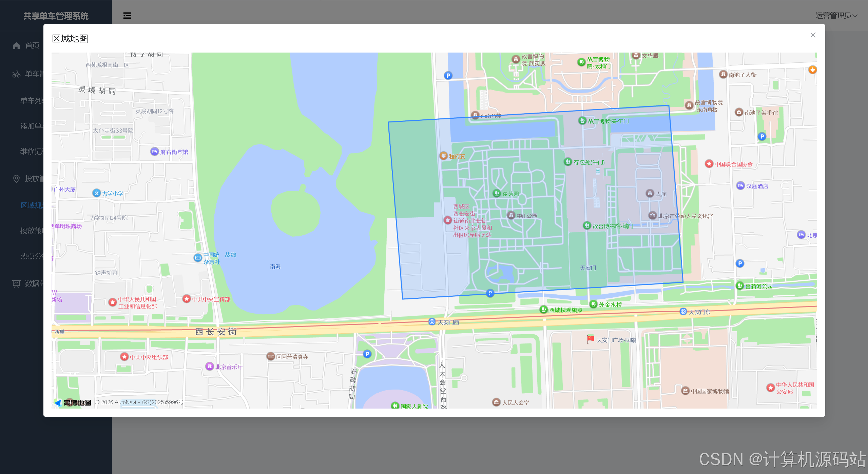
Task: Click the 天安门广场-国旗 flag icon
Action: 591,339
